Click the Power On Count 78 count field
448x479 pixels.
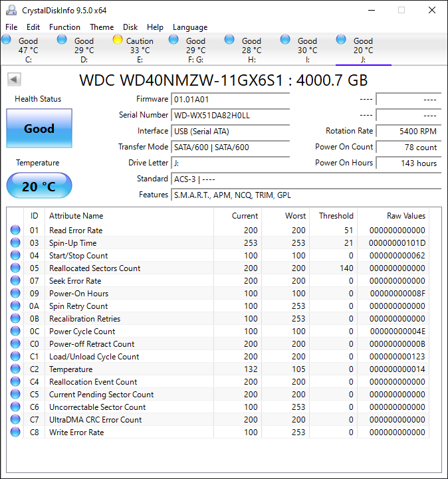(409, 147)
